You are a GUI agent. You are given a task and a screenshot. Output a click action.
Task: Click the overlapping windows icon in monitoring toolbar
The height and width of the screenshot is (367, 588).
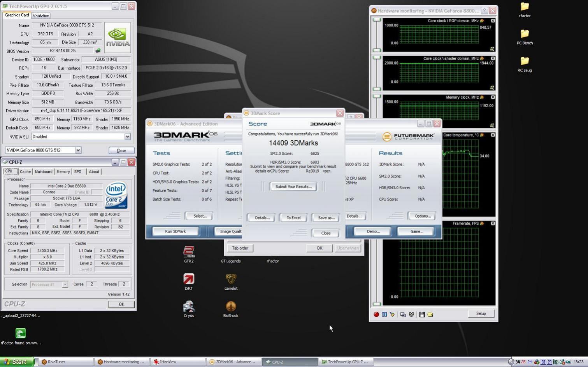(403, 315)
